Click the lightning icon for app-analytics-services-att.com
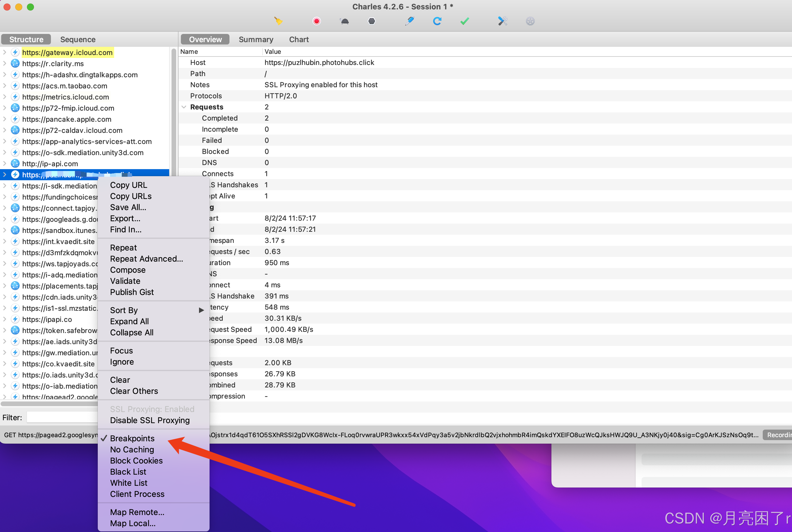The image size is (792, 532). point(15,141)
